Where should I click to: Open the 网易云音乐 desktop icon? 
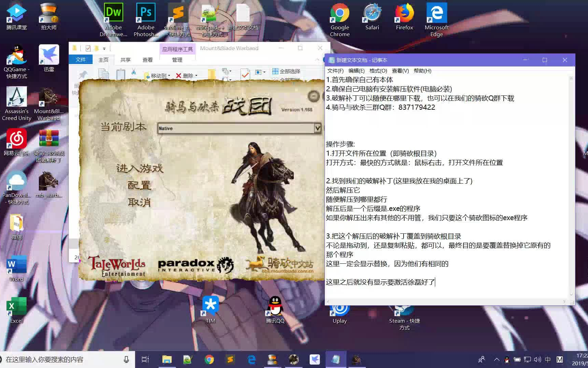(16, 142)
